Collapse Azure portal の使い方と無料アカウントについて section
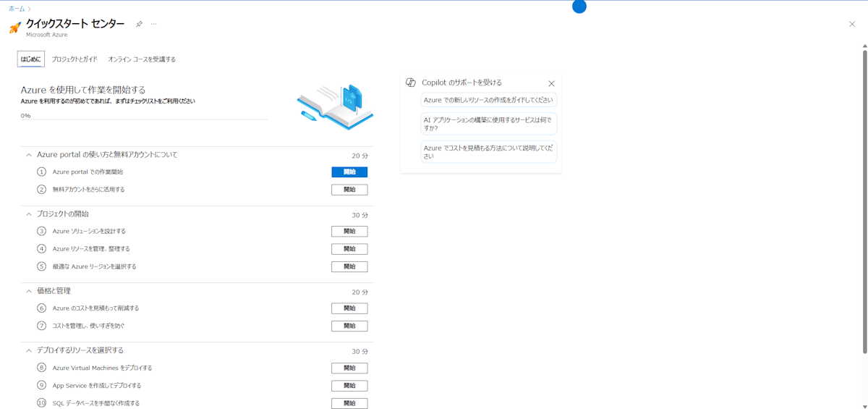Screen dimensions: 868x409 29,155
